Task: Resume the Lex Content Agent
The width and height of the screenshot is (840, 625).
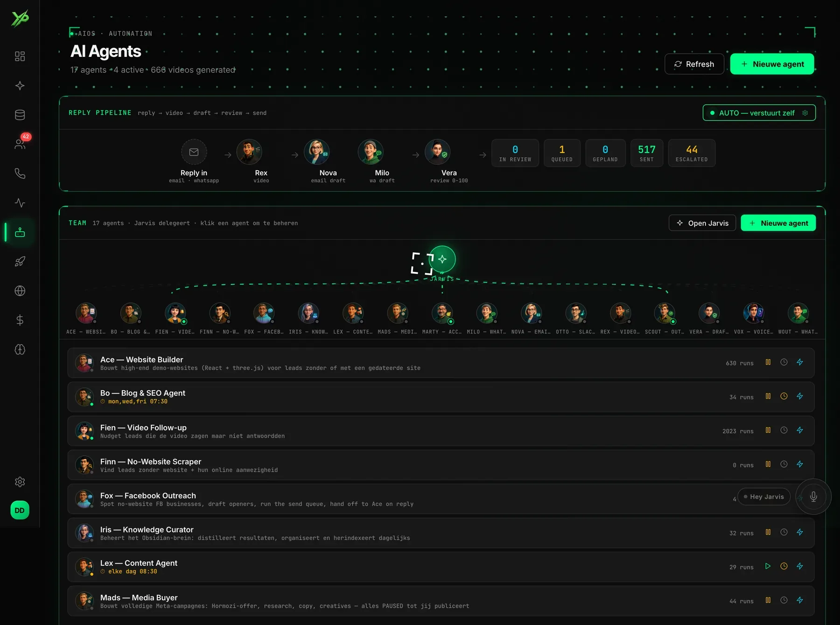Action: pyautogui.click(x=768, y=566)
